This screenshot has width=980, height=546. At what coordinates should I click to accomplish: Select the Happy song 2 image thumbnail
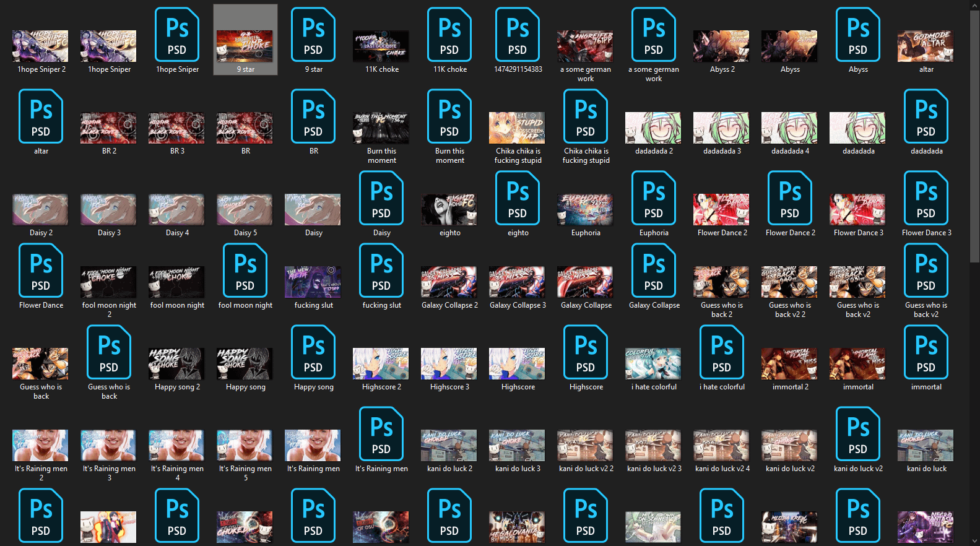(176, 364)
